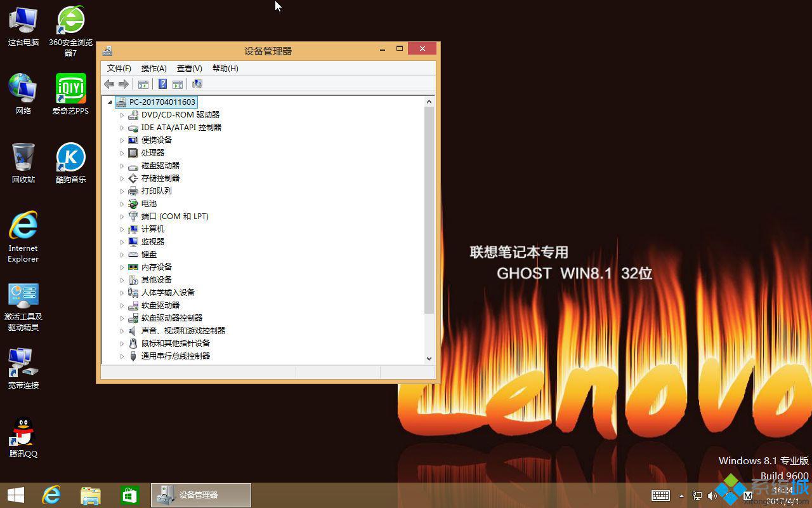The image size is (812, 508).
Task: Open 酷狗音乐 desktop shortcut
Action: [x=71, y=163]
